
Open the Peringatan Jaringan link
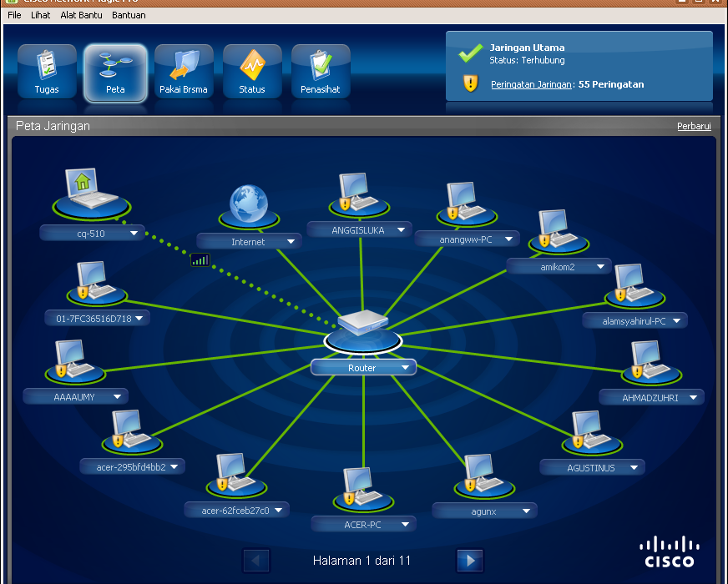531,84
